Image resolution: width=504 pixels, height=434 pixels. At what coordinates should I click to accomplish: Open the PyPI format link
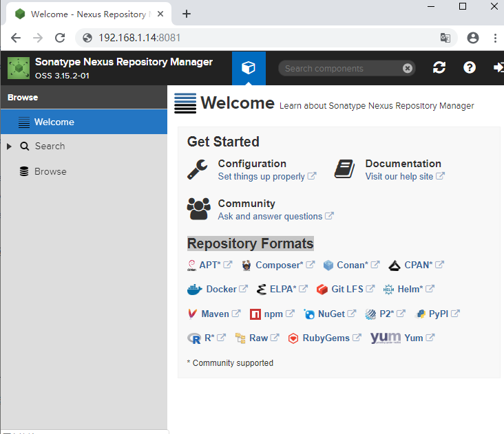coord(439,314)
